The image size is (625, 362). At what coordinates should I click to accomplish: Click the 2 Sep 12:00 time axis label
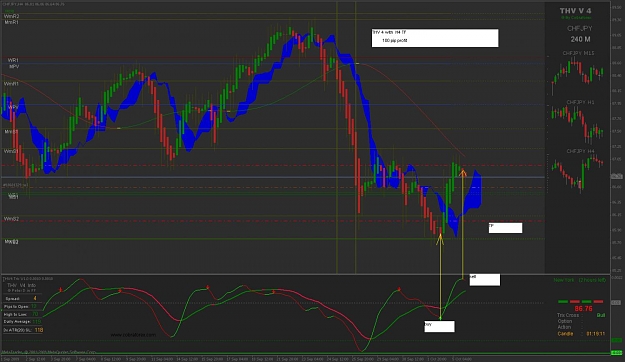(34, 359)
